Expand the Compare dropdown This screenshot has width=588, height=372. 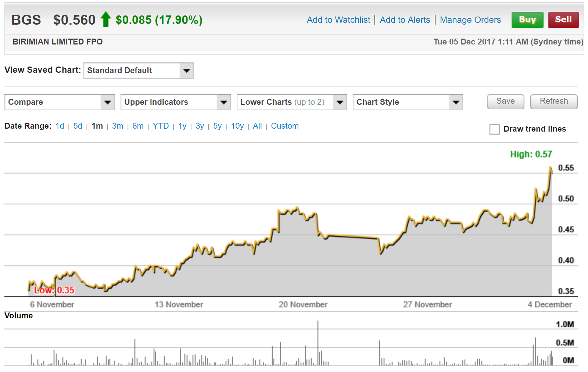pos(59,102)
